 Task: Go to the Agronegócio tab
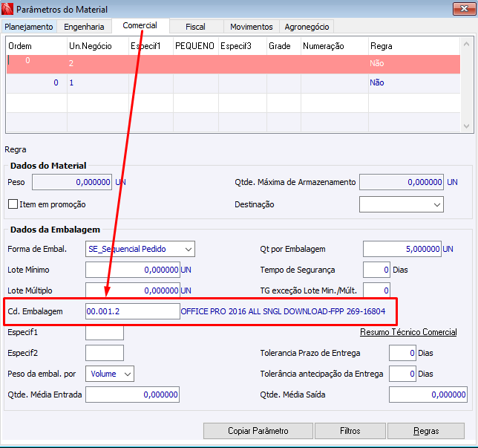coord(307,27)
